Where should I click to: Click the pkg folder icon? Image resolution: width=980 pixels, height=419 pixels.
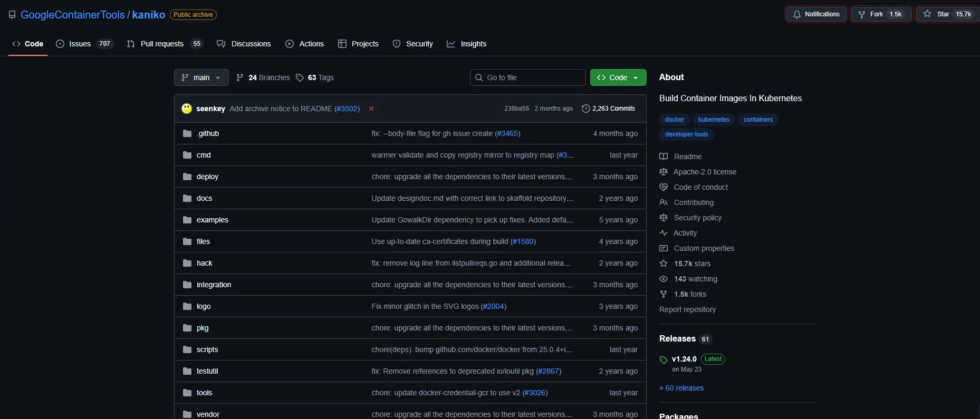pyautogui.click(x=187, y=328)
